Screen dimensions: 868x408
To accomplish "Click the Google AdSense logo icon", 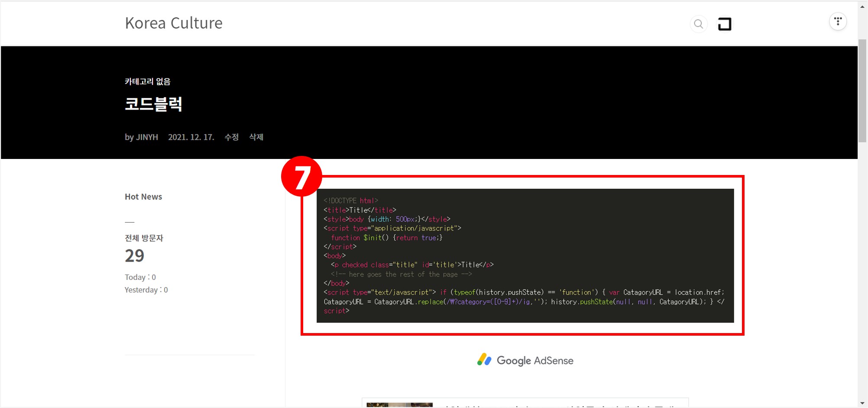I will (x=484, y=359).
